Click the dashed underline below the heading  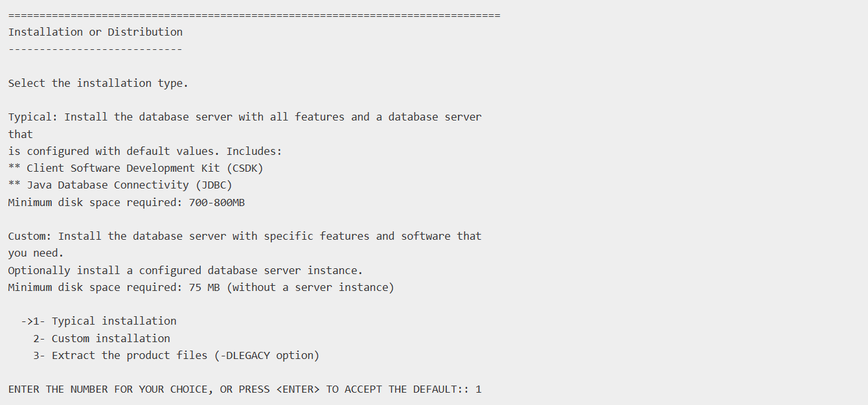95,49
